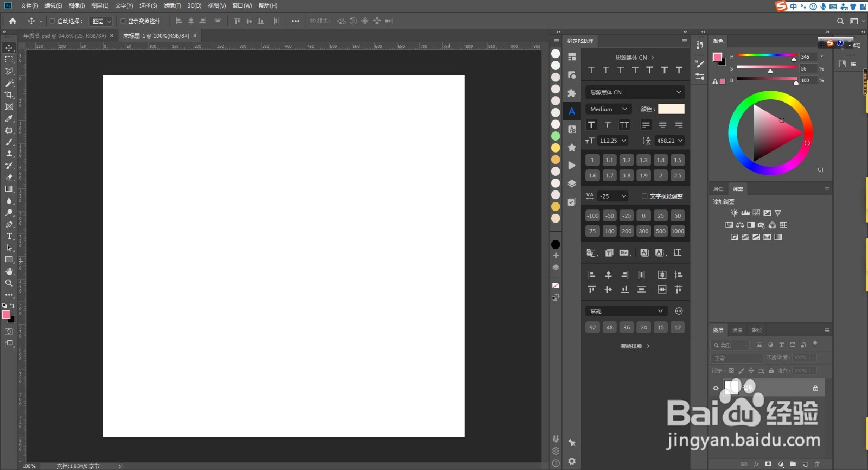The width and height of the screenshot is (868, 470).
Task: Open the star favorites icon in assistant panel
Action: pyautogui.click(x=572, y=147)
